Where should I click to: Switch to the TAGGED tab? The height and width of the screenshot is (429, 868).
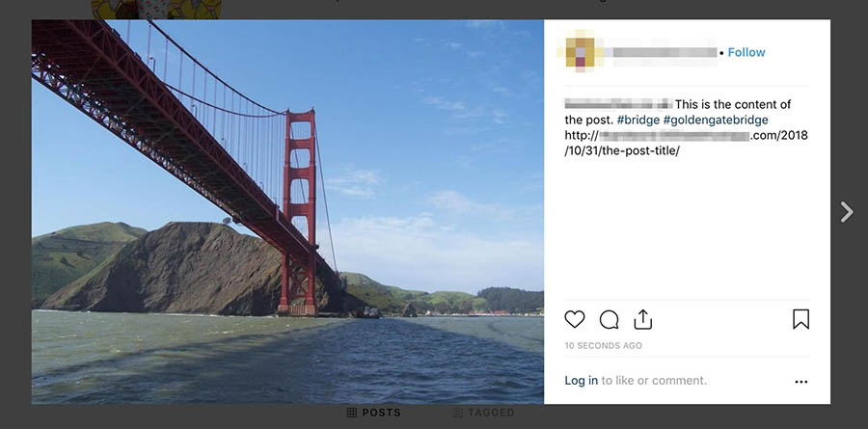click(491, 413)
